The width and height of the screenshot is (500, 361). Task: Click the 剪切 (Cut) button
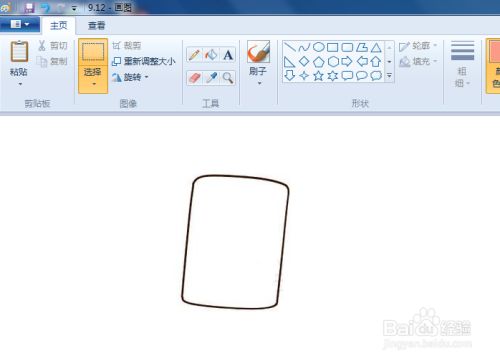pyautogui.click(x=53, y=46)
